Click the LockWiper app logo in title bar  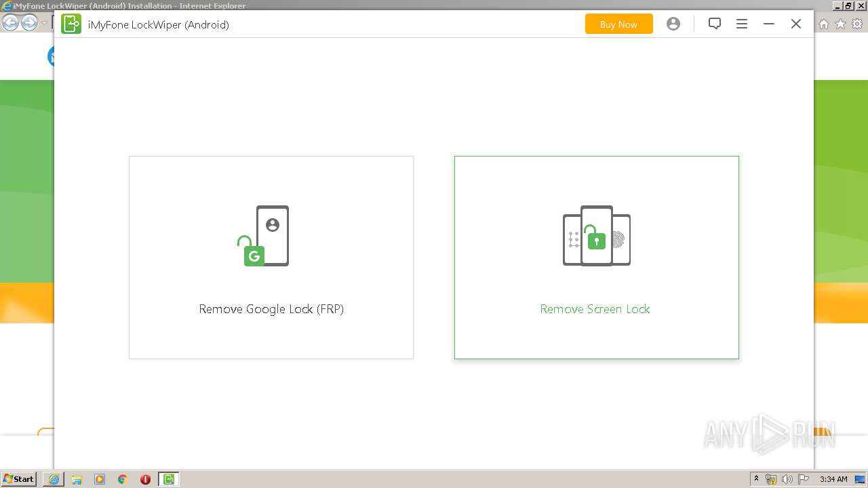[x=71, y=24]
